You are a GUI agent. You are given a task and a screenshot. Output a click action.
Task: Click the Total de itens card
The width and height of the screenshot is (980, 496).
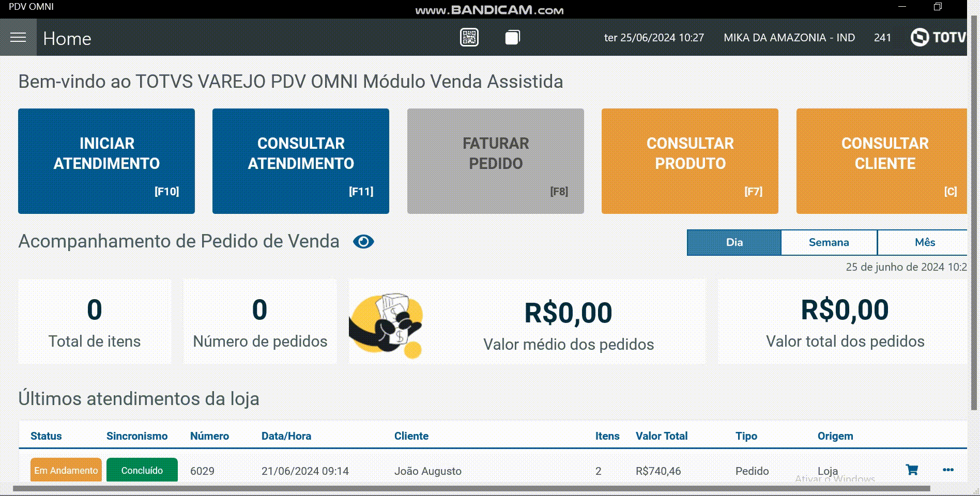tap(95, 321)
